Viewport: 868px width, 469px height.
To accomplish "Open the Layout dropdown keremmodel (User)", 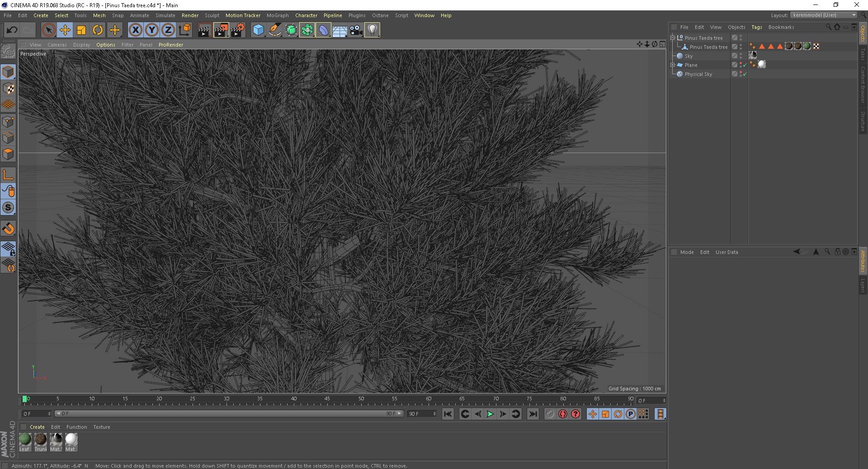I will click(824, 15).
